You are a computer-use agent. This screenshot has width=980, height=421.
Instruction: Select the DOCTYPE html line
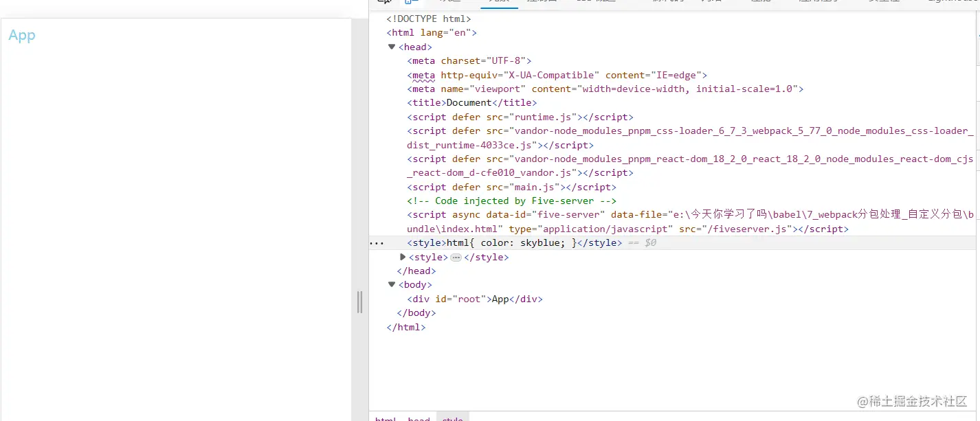pyautogui.click(x=429, y=19)
